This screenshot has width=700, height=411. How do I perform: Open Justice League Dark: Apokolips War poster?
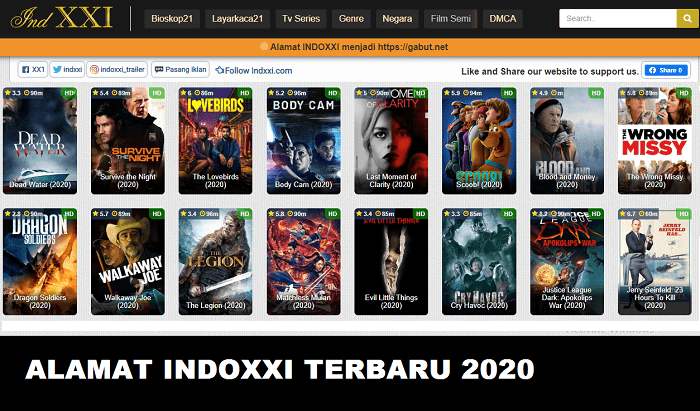(x=567, y=262)
